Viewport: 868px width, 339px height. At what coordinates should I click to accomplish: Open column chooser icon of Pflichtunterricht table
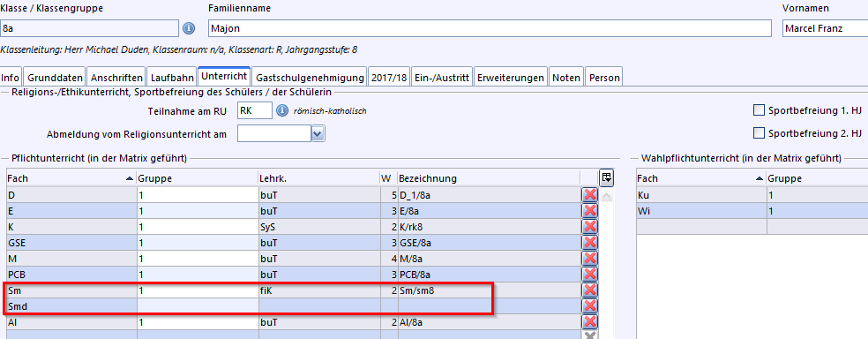pos(607,177)
